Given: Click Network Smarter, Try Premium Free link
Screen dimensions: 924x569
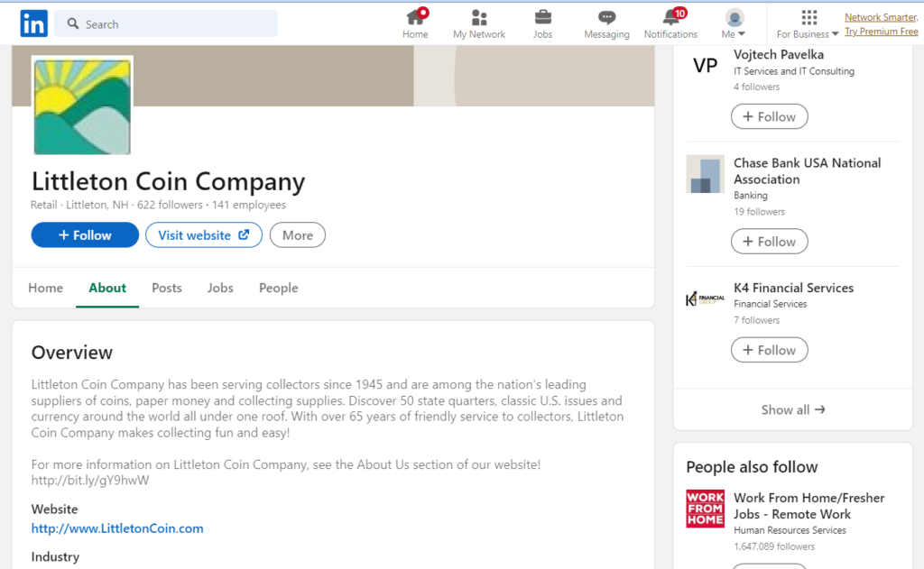Looking at the screenshot, I should pyautogui.click(x=882, y=24).
